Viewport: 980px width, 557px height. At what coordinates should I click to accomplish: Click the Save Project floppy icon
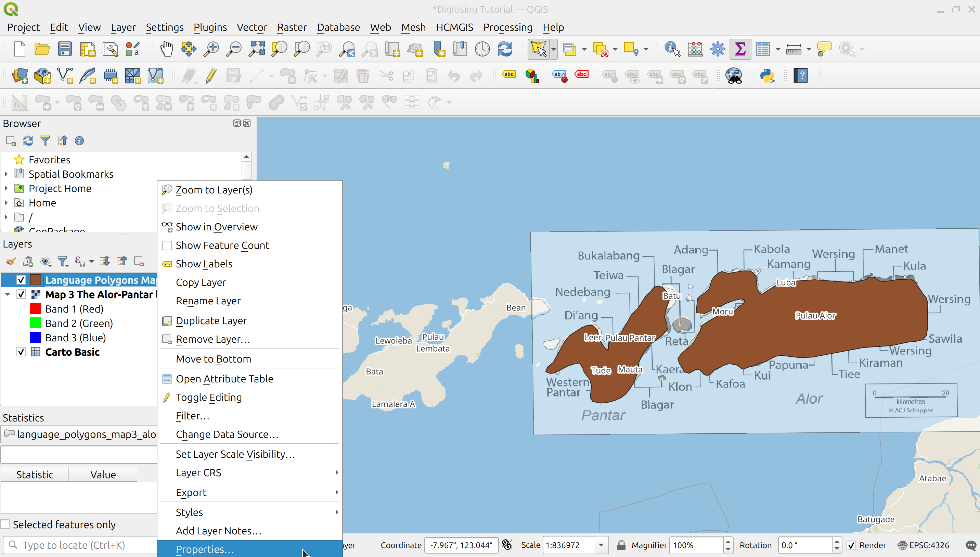(65, 49)
